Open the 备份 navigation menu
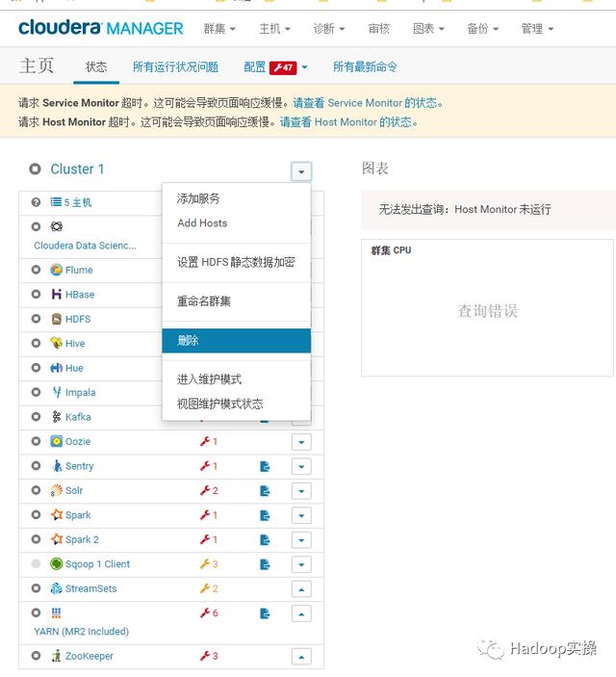Image resolution: width=616 pixels, height=677 pixels. [482, 29]
